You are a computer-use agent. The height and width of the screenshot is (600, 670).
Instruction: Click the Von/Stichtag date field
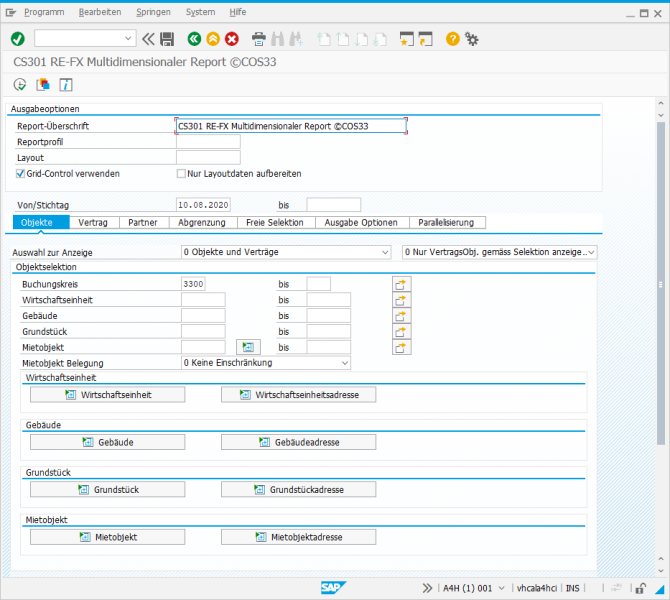[x=203, y=205]
